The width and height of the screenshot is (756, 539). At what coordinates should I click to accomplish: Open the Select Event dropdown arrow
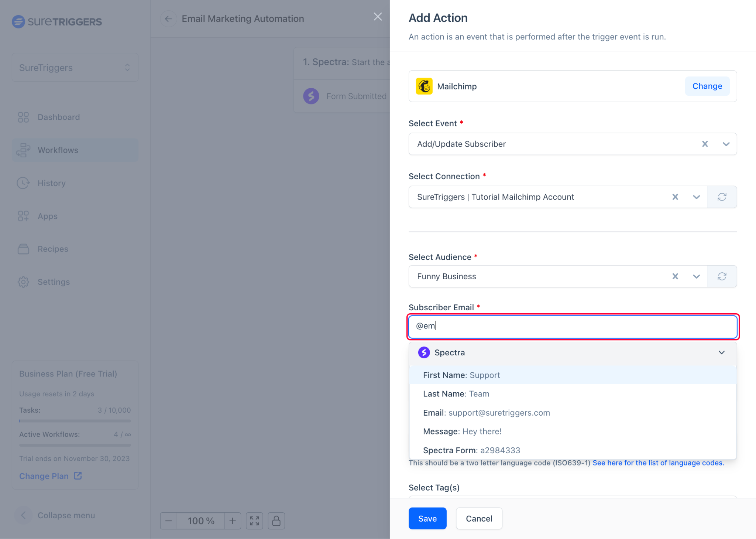[x=726, y=144]
